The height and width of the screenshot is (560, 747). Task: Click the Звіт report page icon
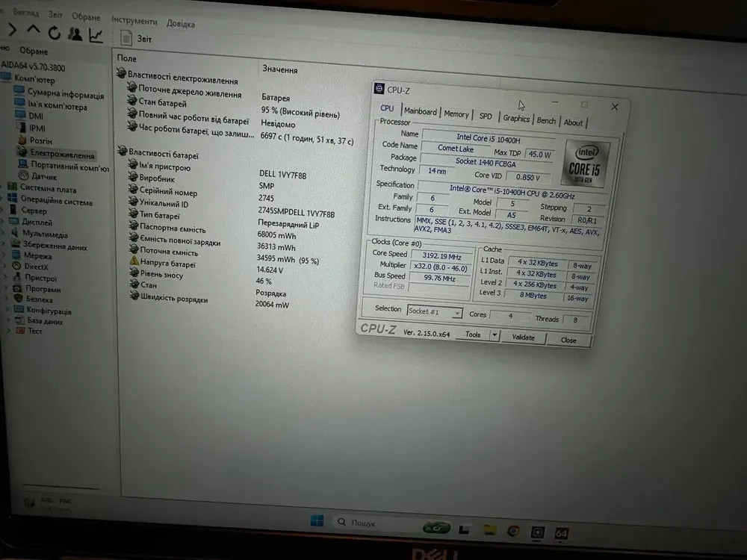(x=126, y=38)
